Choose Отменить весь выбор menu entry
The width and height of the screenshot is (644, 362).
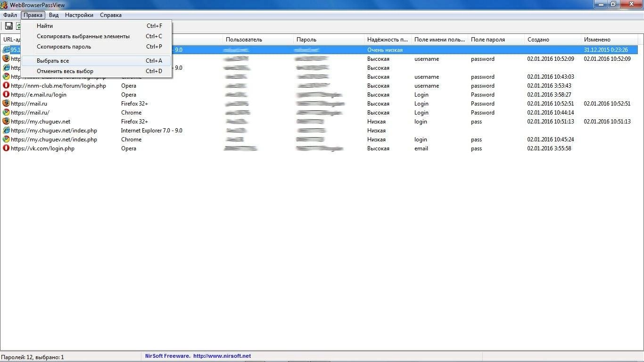tap(96, 71)
